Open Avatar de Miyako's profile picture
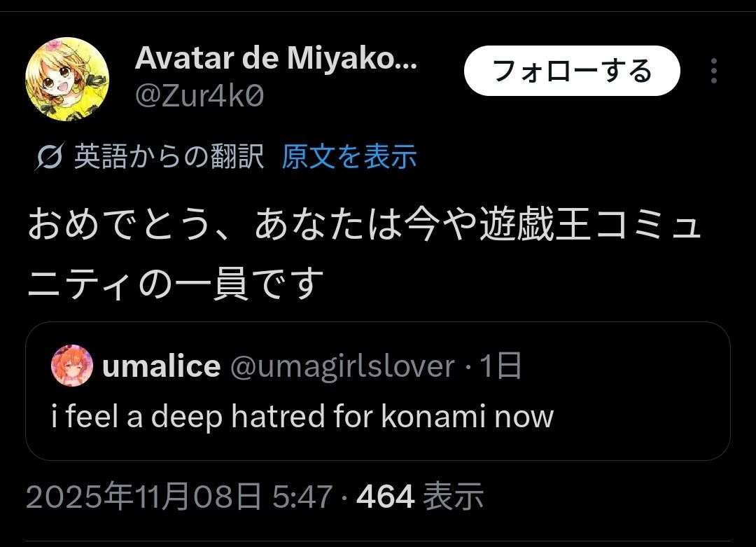The height and width of the screenshot is (547, 756). [x=67, y=80]
